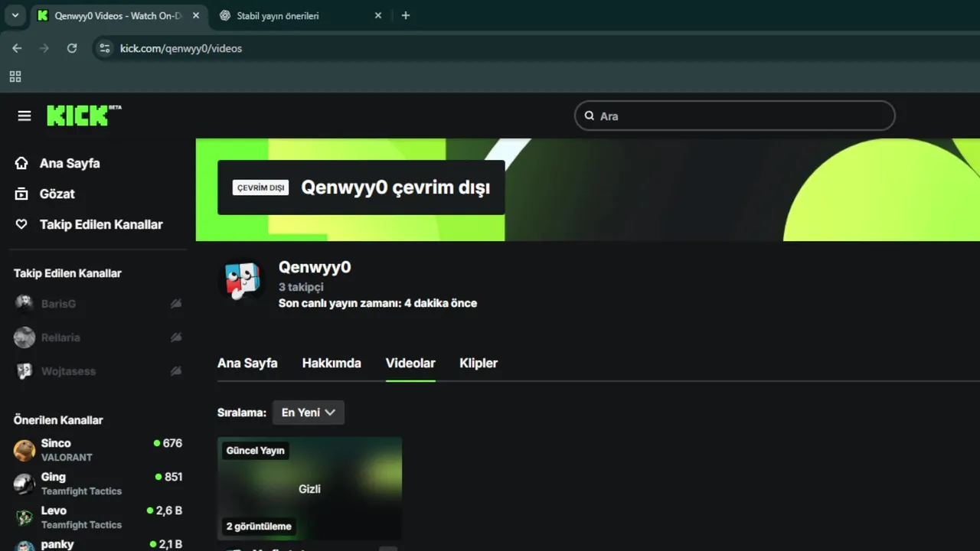Click the address bar URL
This screenshot has height=551, width=980.
181,48
